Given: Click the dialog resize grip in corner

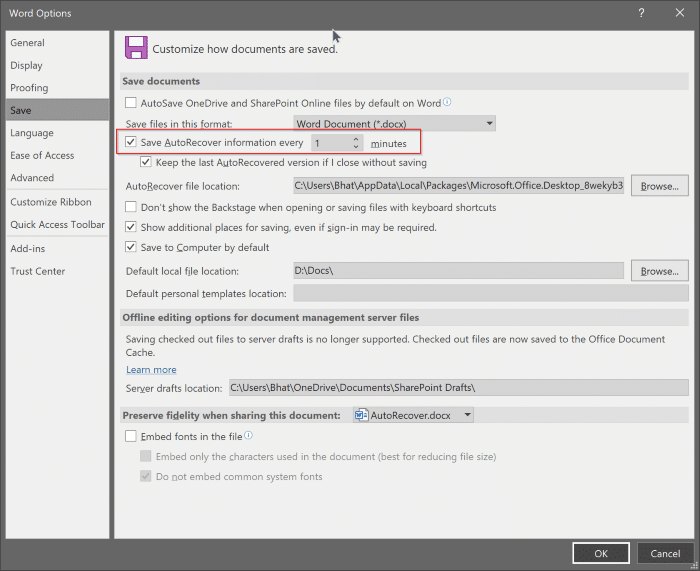Looking at the screenshot, I should (x=695, y=566).
